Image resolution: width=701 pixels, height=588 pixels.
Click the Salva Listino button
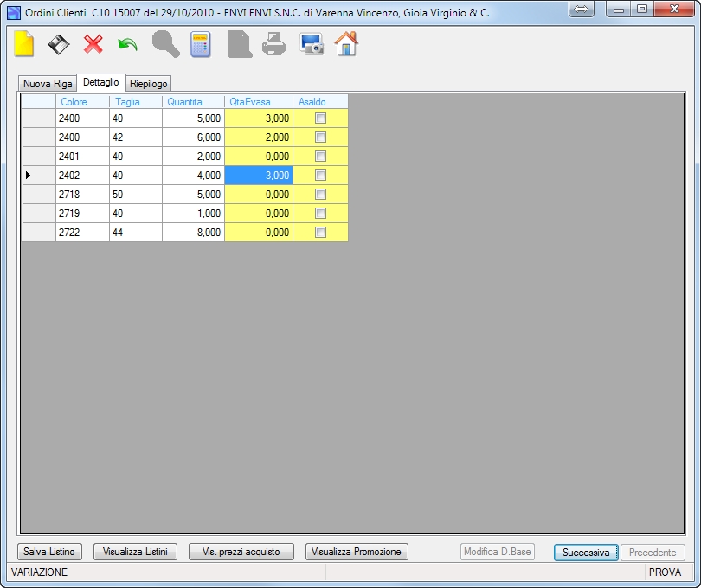[x=49, y=552]
